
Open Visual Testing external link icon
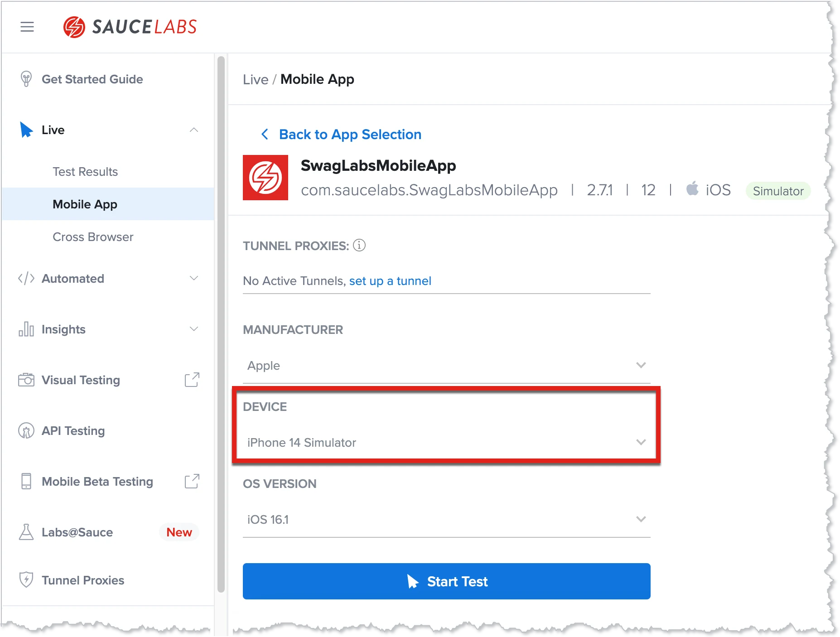point(192,380)
